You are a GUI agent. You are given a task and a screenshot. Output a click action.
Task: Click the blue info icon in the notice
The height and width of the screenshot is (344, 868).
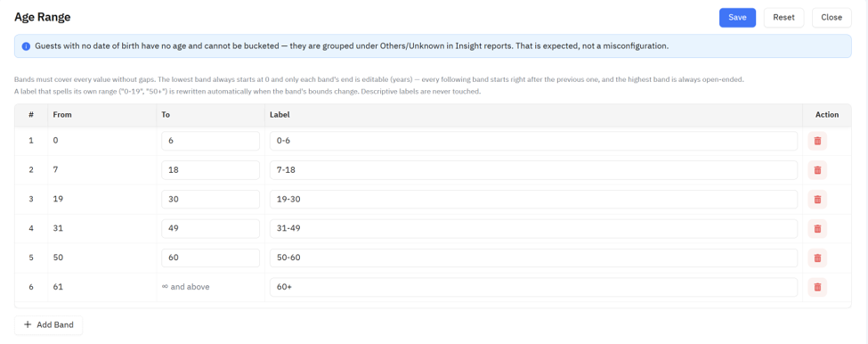(x=26, y=46)
